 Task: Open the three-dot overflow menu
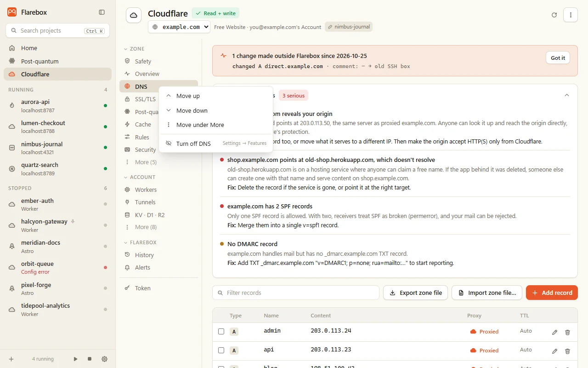coord(571,15)
